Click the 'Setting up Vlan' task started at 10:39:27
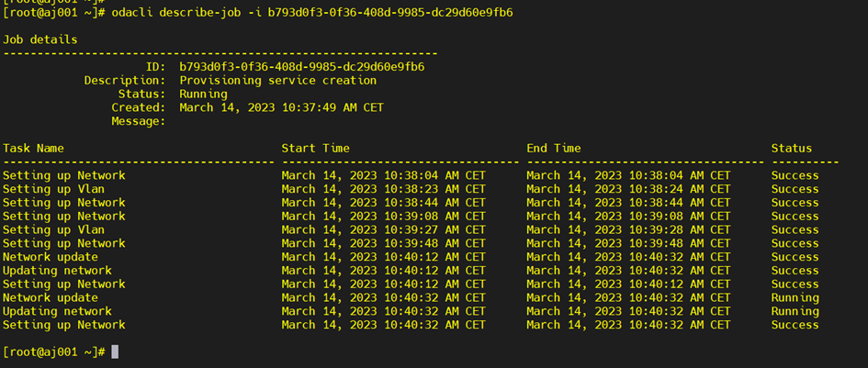This screenshot has width=868, height=368. coord(53,229)
